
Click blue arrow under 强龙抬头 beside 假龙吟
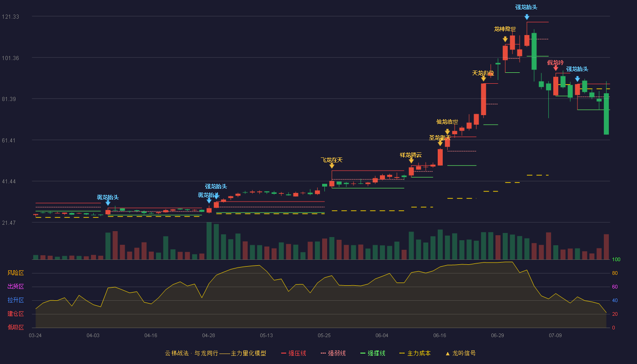[x=577, y=79]
